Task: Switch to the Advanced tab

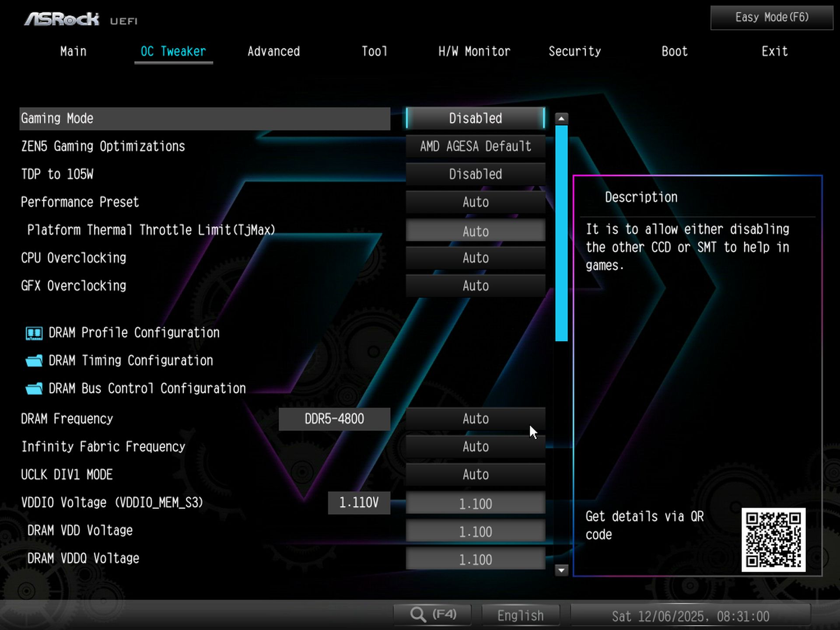Action: coord(273,51)
